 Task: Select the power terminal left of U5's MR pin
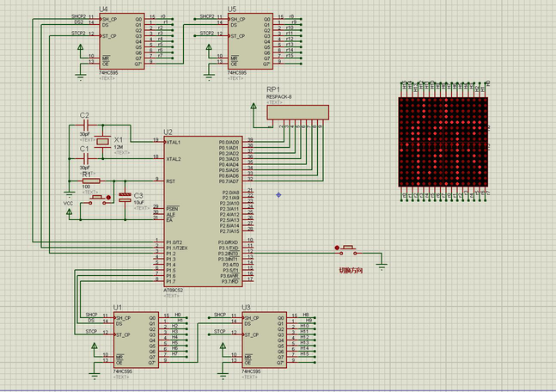(x=209, y=47)
